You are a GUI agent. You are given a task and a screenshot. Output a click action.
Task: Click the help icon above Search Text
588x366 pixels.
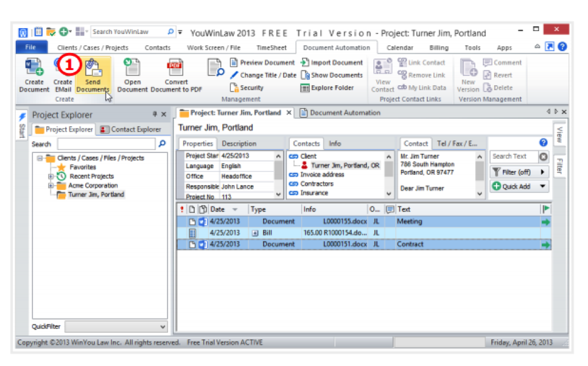click(x=544, y=142)
